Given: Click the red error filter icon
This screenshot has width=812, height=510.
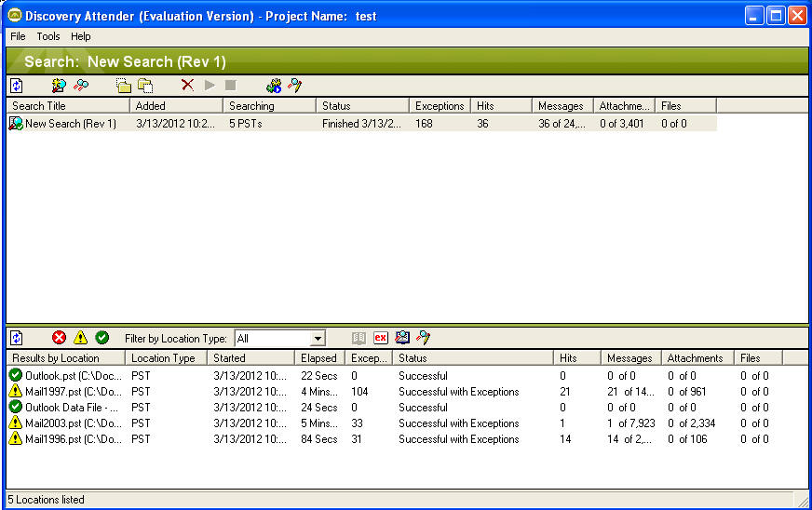Looking at the screenshot, I should click(x=59, y=338).
